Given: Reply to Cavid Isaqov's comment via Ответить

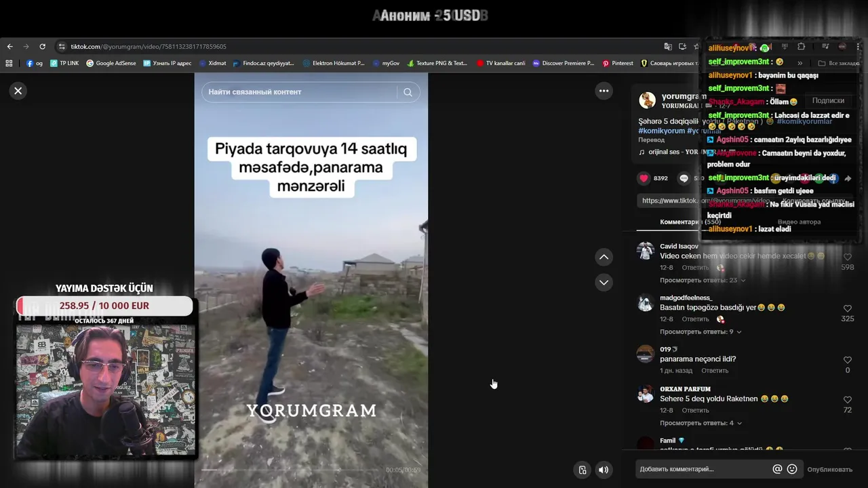Looking at the screenshot, I should point(695,268).
